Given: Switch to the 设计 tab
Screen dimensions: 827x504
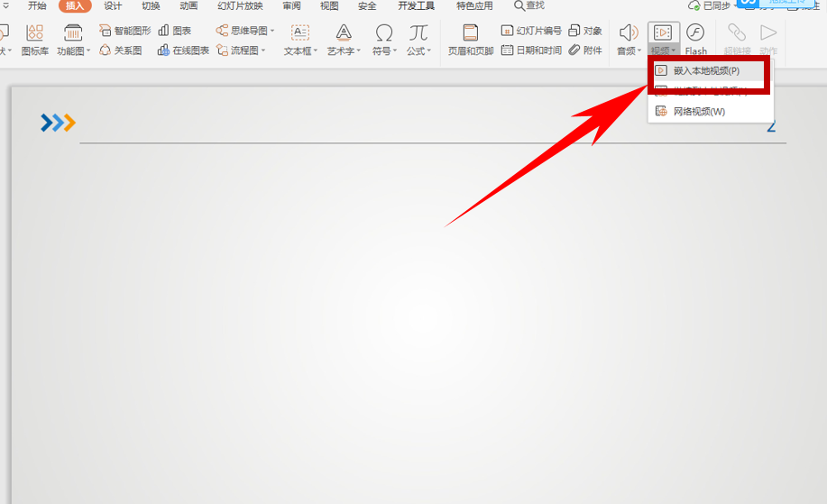Looking at the screenshot, I should [113, 5].
